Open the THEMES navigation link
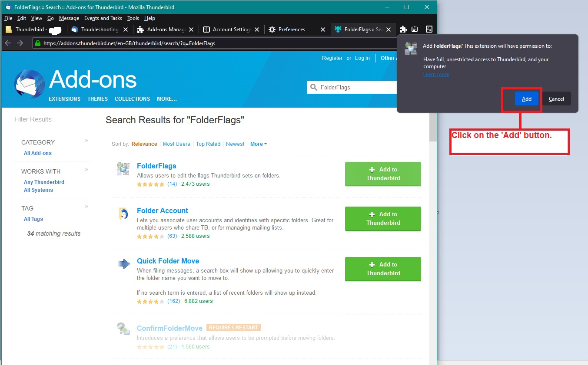Viewport: 588px width, 365px height. coord(98,99)
